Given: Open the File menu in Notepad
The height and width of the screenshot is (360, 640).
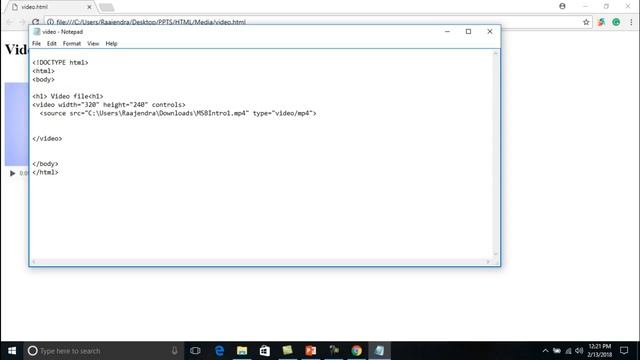Looking at the screenshot, I should 36,43.
